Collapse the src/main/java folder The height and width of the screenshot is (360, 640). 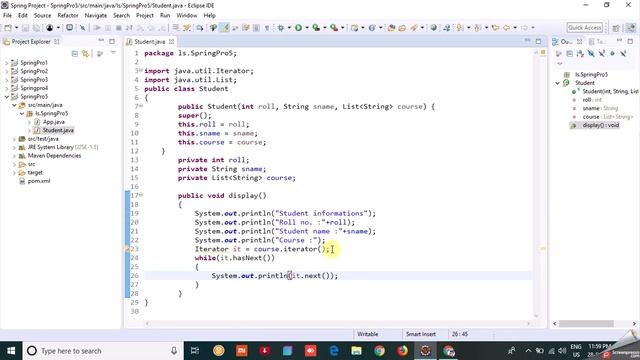pyautogui.click(x=14, y=105)
